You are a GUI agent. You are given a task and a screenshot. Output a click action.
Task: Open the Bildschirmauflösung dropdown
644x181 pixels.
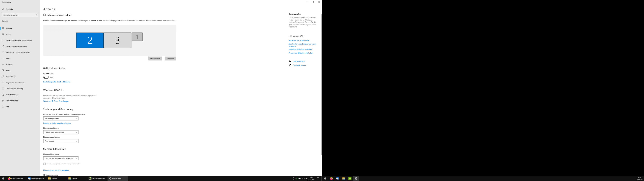(61, 132)
